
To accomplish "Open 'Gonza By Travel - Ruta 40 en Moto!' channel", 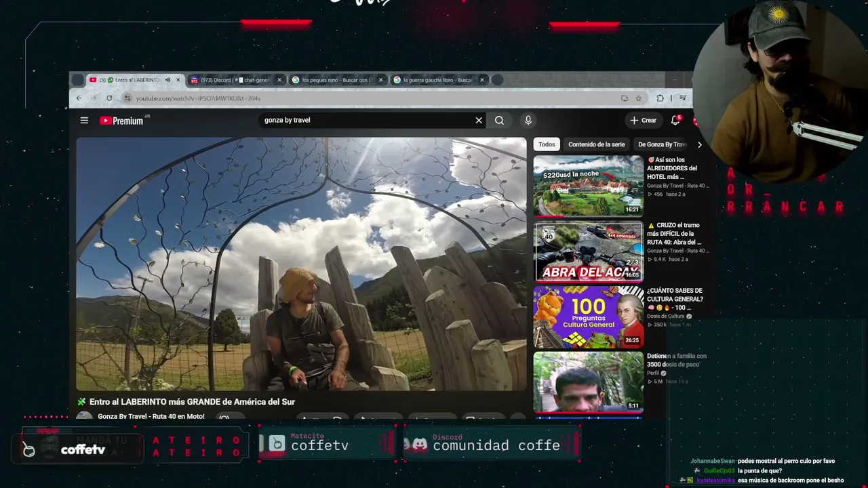I will [x=151, y=416].
